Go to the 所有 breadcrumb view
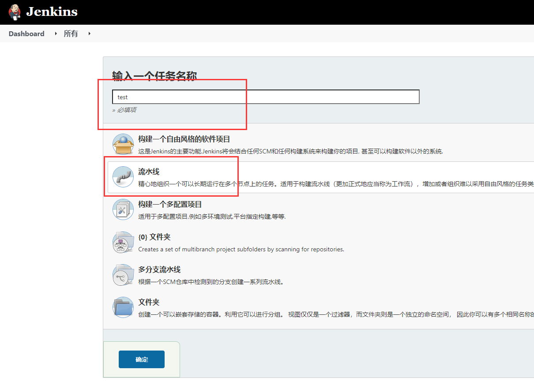 (71, 34)
